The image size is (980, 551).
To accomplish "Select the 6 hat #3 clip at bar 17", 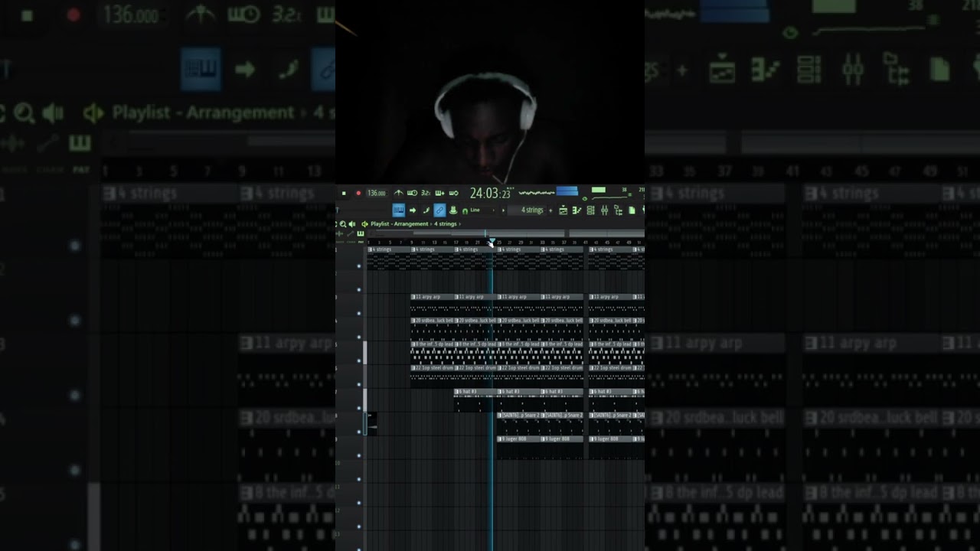I will 476,399.
